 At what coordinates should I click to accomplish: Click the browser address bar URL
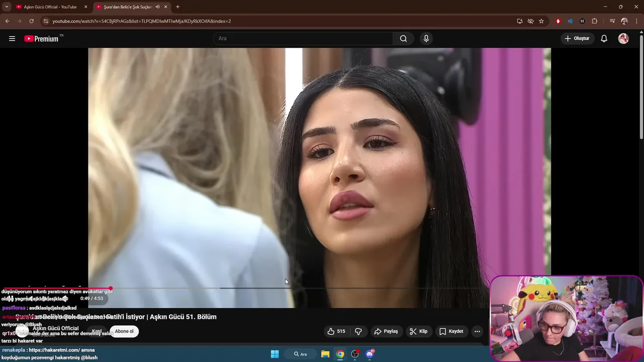coord(141,21)
